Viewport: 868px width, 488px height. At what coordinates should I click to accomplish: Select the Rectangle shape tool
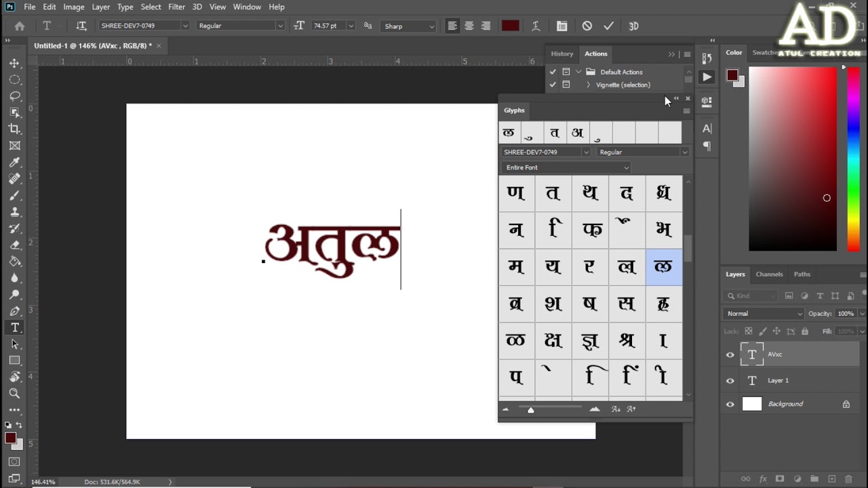click(x=14, y=361)
